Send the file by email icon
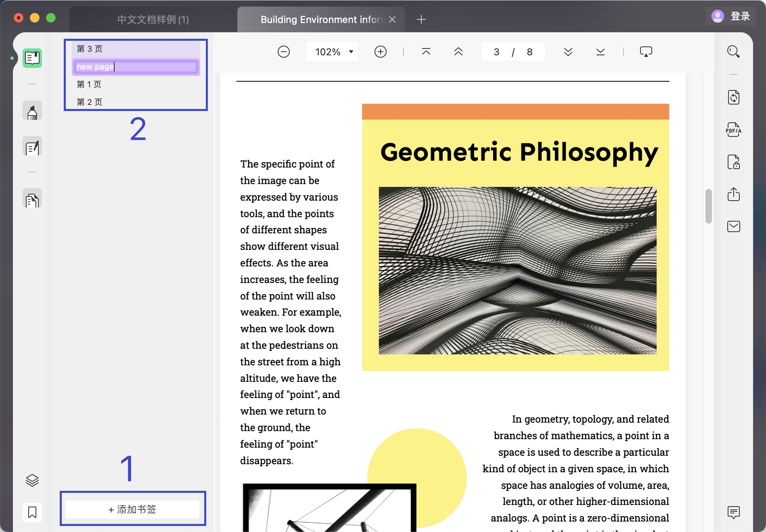The width and height of the screenshot is (766, 532). [734, 226]
